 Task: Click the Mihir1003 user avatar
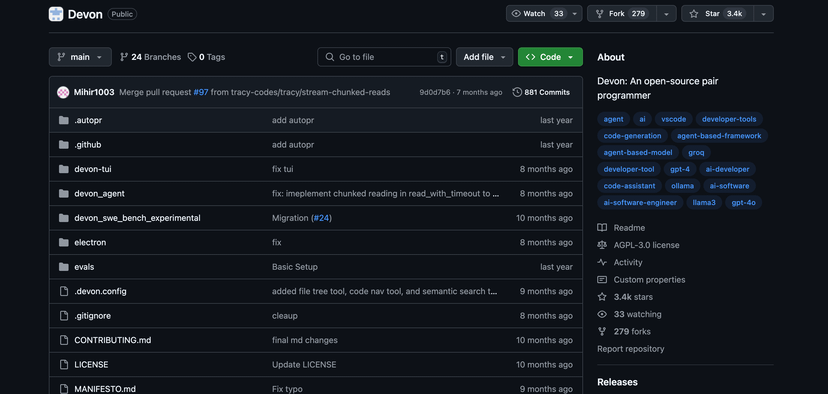(63, 92)
